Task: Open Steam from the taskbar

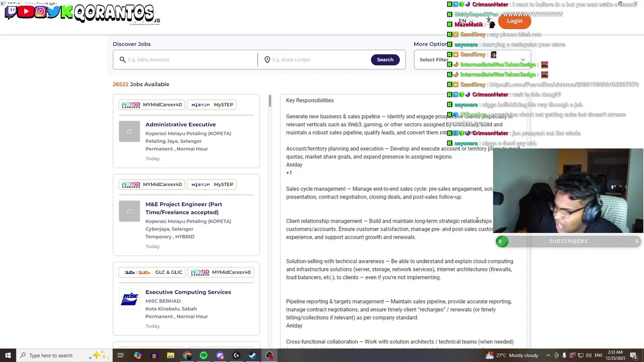Action: tap(253, 355)
